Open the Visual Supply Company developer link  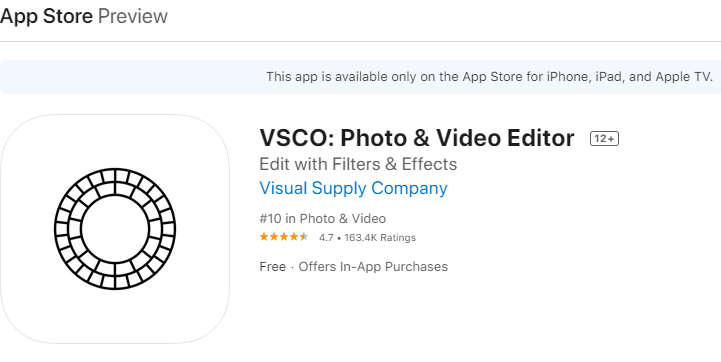coord(353,188)
